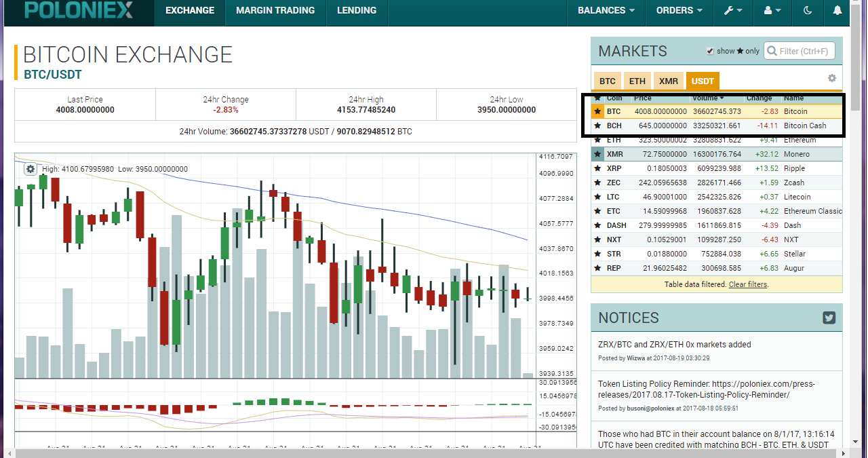Image resolution: width=868 pixels, height=458 pixels.
Task: Unstar the ETH market row
Action: coord(597,140)
